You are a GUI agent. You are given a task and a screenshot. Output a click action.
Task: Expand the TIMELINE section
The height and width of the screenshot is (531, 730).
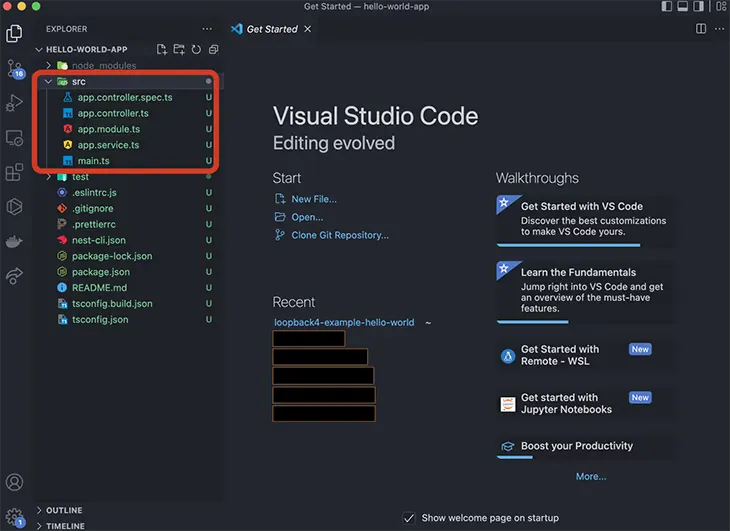click(x=65, y=526)
